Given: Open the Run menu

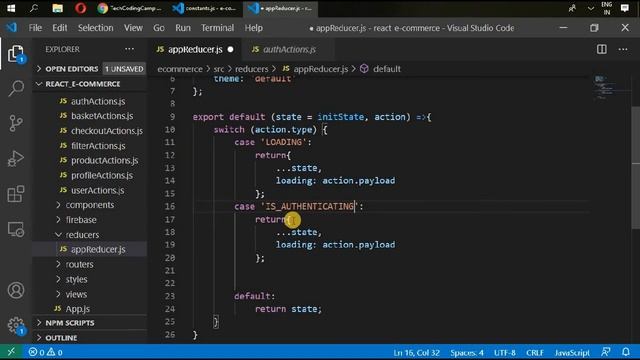Looking at the screenshot, I should point(183,28).
